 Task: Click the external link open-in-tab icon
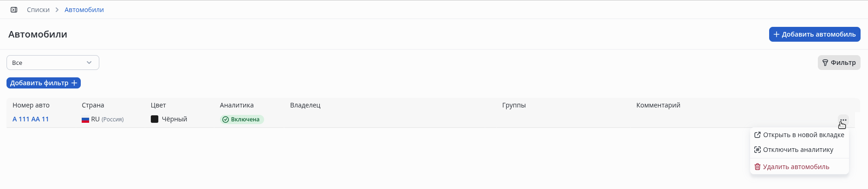coord(758,135)
